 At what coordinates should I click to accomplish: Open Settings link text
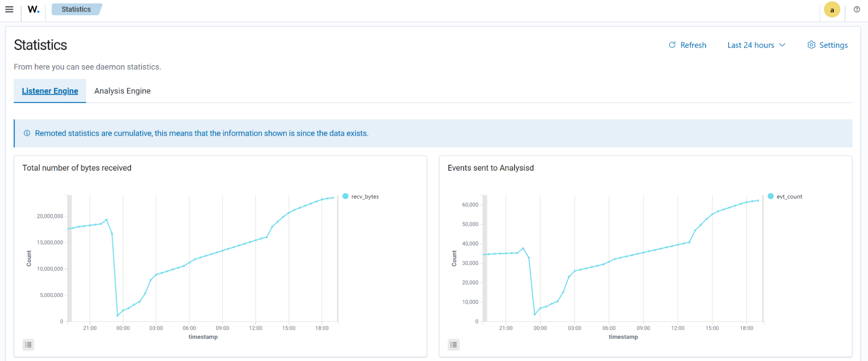pyautogui.click(x=833, y=45)
